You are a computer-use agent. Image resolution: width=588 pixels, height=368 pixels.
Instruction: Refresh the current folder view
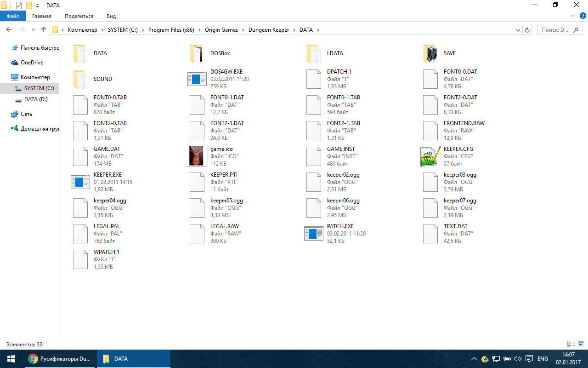[x=527, y=30]
